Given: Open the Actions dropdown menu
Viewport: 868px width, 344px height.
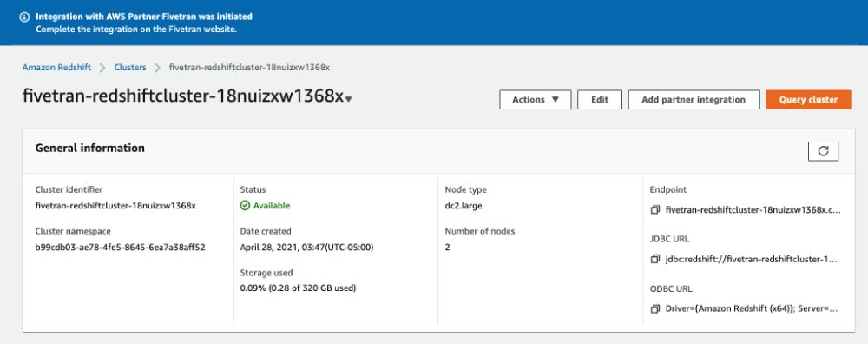Looking at the screenshot, I should [536, 100].
